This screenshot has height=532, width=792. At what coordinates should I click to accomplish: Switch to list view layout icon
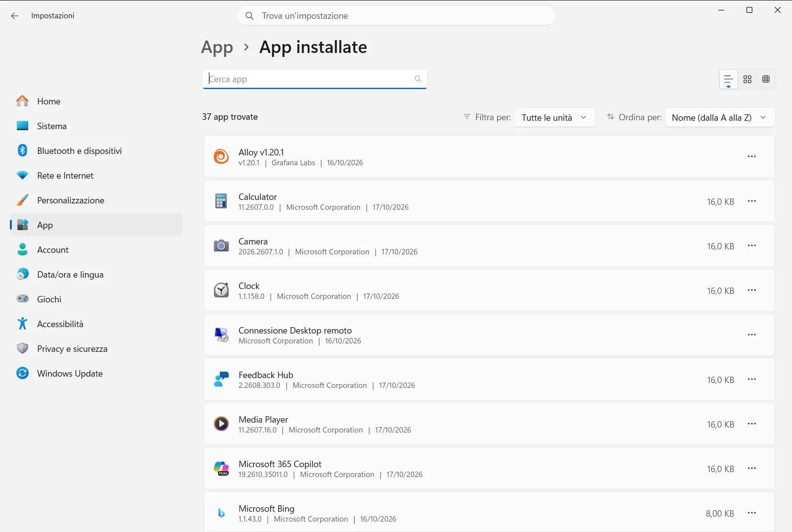[x=728, y=79]
